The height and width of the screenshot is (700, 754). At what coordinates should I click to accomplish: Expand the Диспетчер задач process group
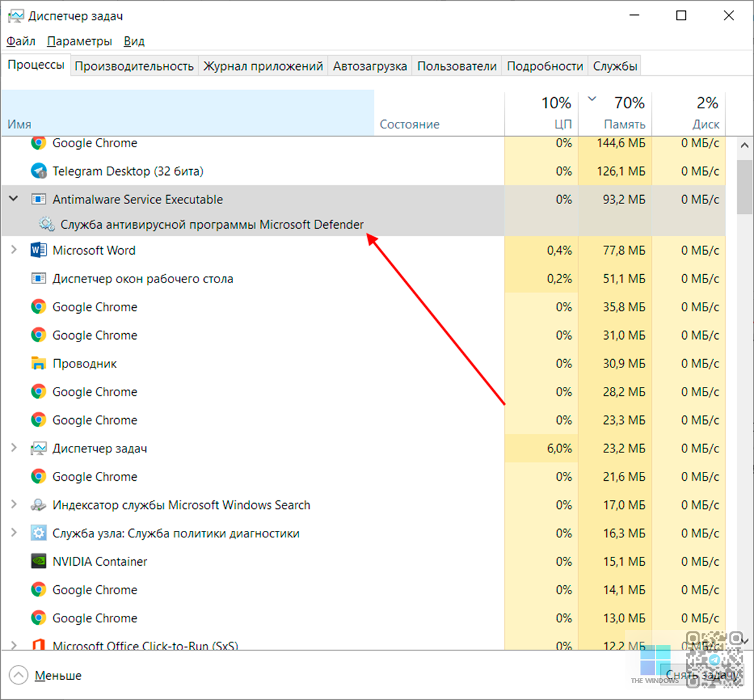click(14, 449)
